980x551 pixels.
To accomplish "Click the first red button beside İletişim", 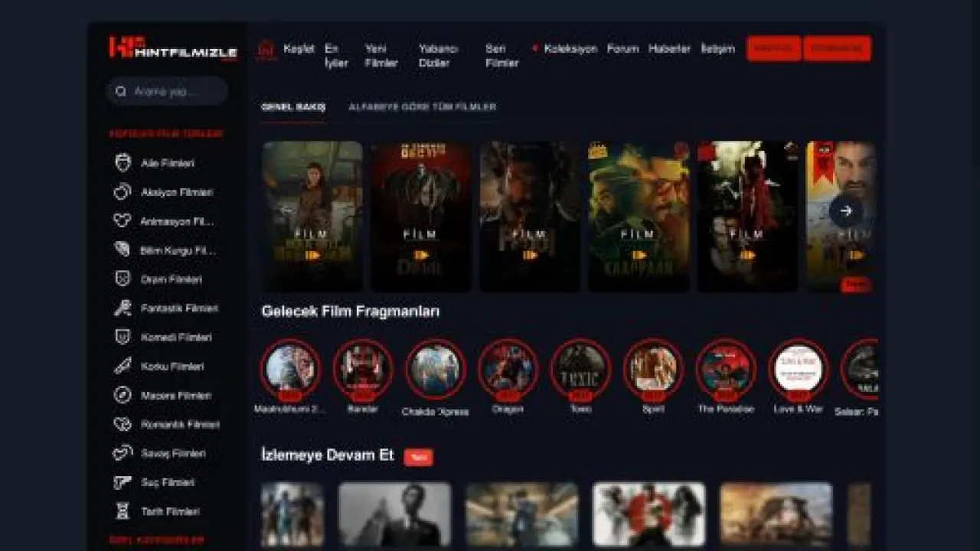I will click(x=773, y=48).
